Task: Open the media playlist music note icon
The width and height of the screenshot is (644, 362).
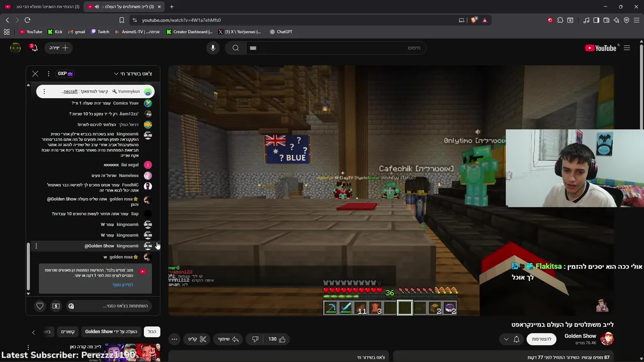Action: coord(586,20)
